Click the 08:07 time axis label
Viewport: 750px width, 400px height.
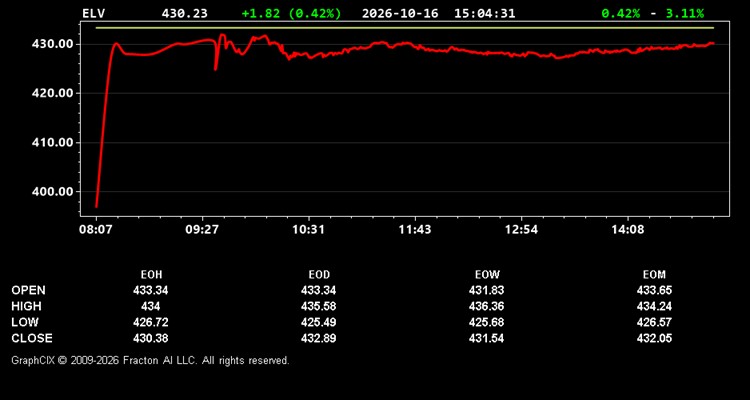pos(96,229)
